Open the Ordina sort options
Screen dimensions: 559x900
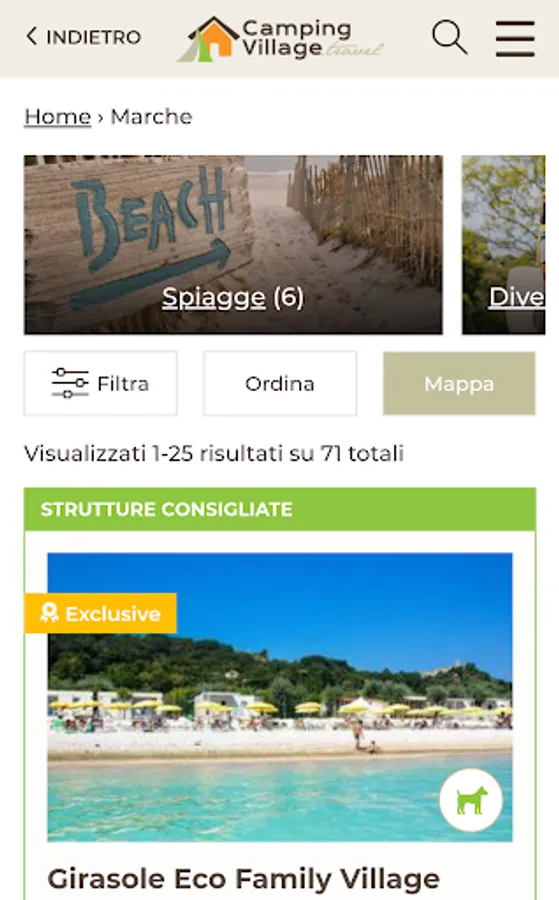click(x=280, y=383)
